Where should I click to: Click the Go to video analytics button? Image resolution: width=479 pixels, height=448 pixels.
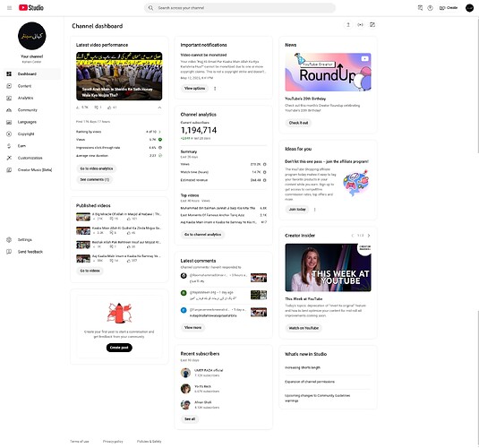(97, 168)
